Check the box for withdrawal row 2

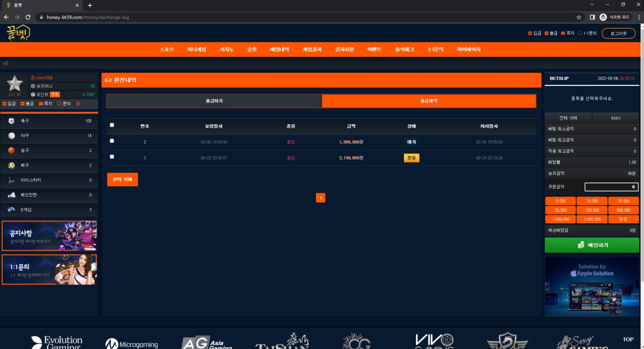[x=112, y=141]
